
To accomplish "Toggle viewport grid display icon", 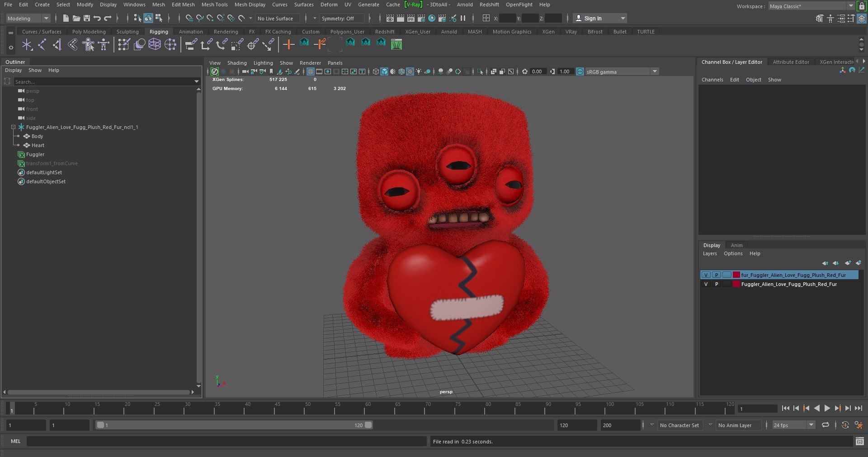I will (311, 71).
